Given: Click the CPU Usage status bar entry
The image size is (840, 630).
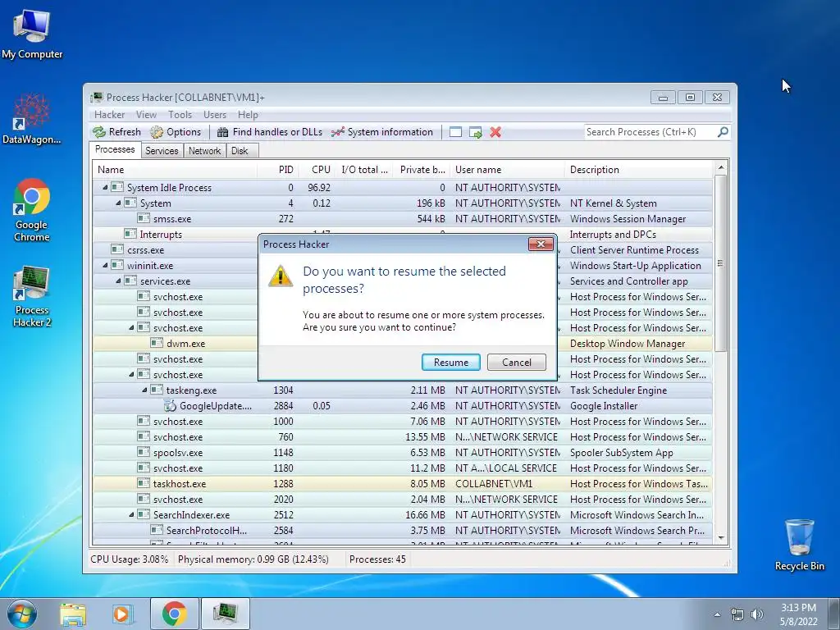Looking at the screenshot, I should [x=129, y=559].
